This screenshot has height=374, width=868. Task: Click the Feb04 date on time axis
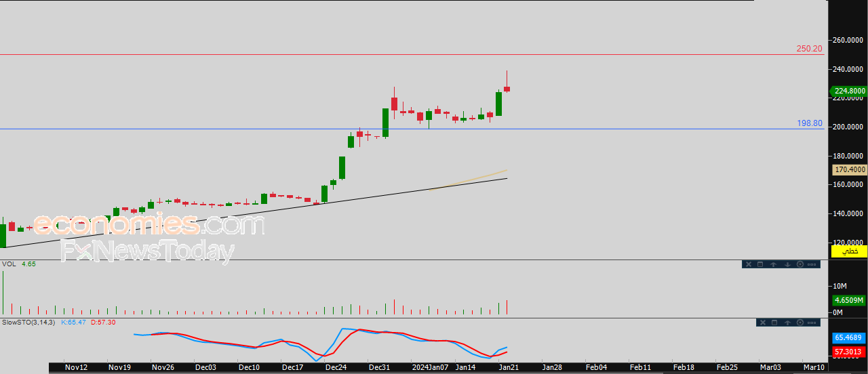tap(596, 367)
